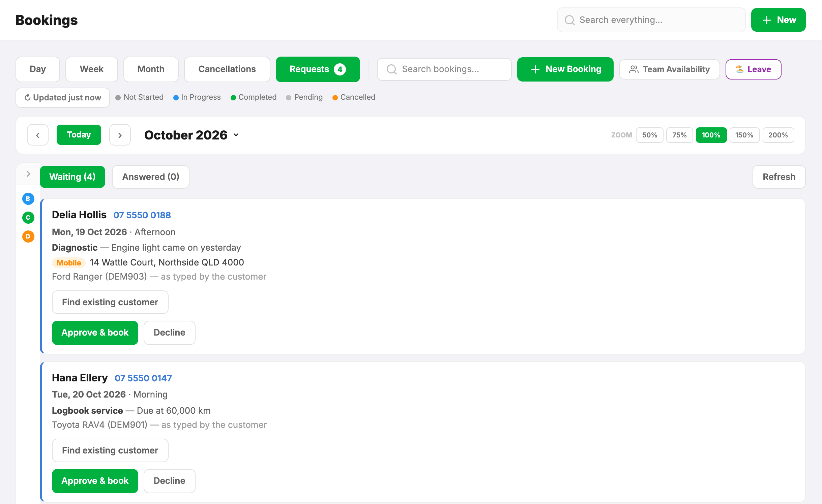
Task: Go to previous month with left arrow
Action: [38, 135]
